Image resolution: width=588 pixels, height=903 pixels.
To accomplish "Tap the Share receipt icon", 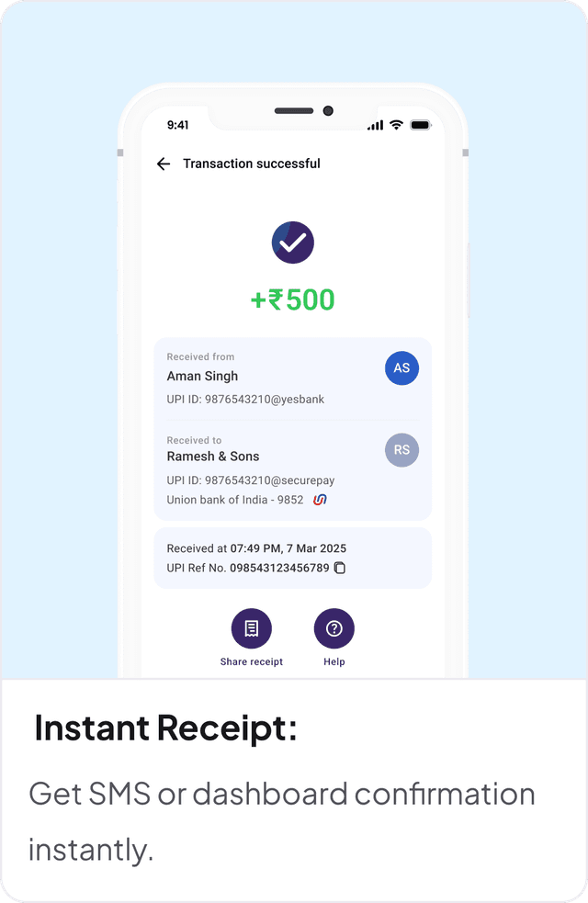I will pyautogui.click(x=252, y=628).
